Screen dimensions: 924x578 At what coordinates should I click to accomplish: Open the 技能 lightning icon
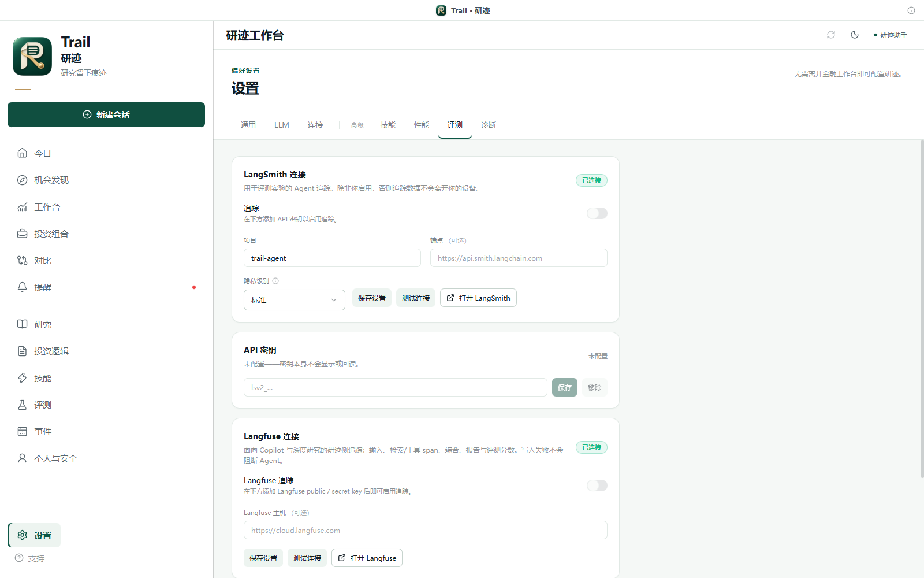point(22,378)
